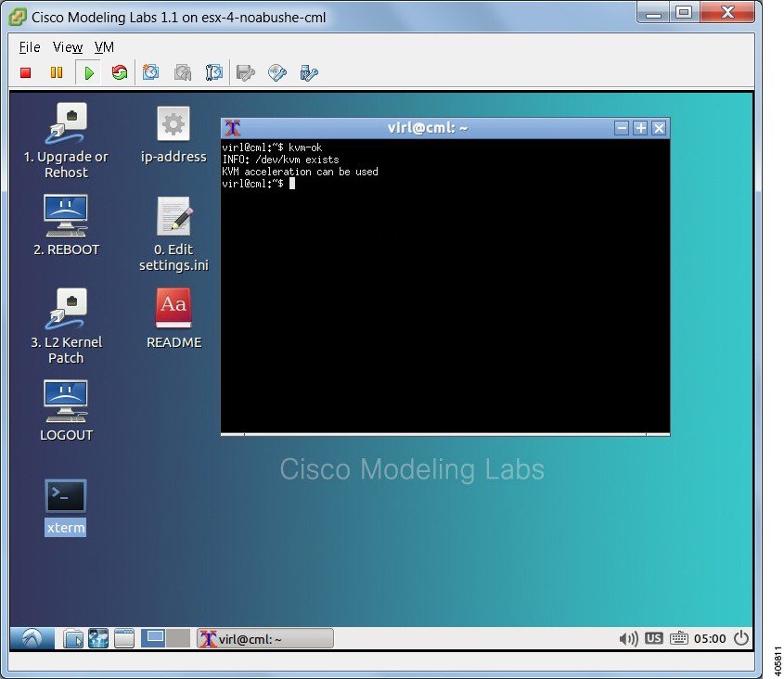Select the ip-address desktop icon
The image size is (784, 679).
[x=174, y=134]
